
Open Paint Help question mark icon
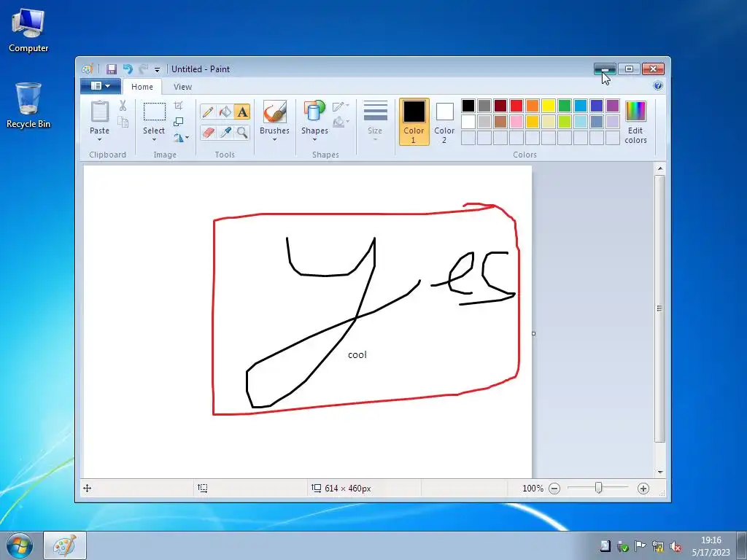click(658, 86)
